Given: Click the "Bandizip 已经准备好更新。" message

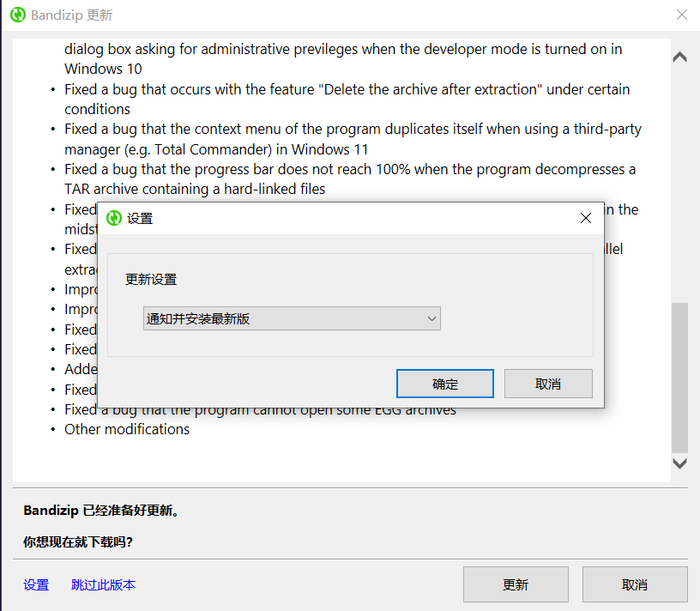Looking at the screenshot, I should pos(102,510).
